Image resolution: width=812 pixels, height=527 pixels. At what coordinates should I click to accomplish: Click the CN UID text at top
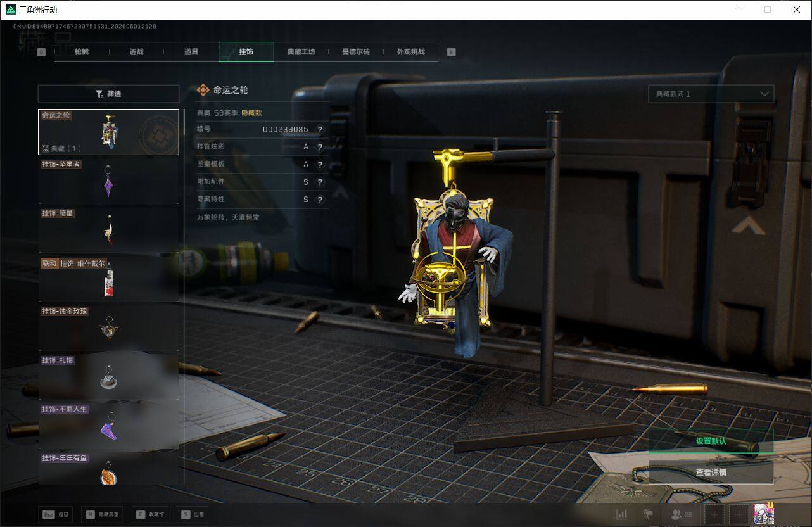85,26
